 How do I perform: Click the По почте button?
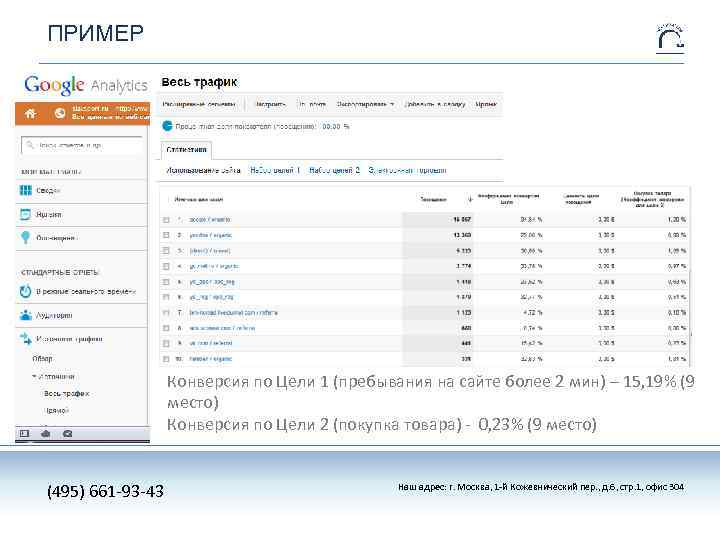tap(312, 104)
